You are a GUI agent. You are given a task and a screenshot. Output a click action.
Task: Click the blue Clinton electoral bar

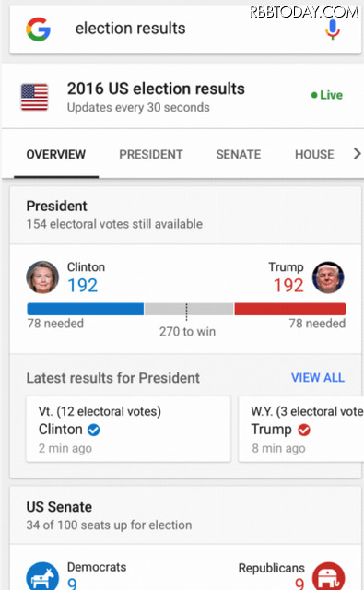[x=86, y=309]
